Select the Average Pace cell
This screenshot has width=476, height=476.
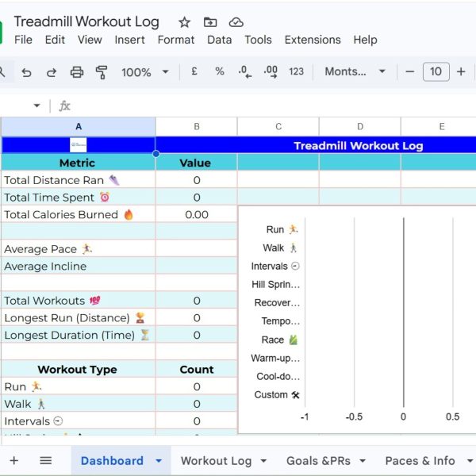click(79, 249)
